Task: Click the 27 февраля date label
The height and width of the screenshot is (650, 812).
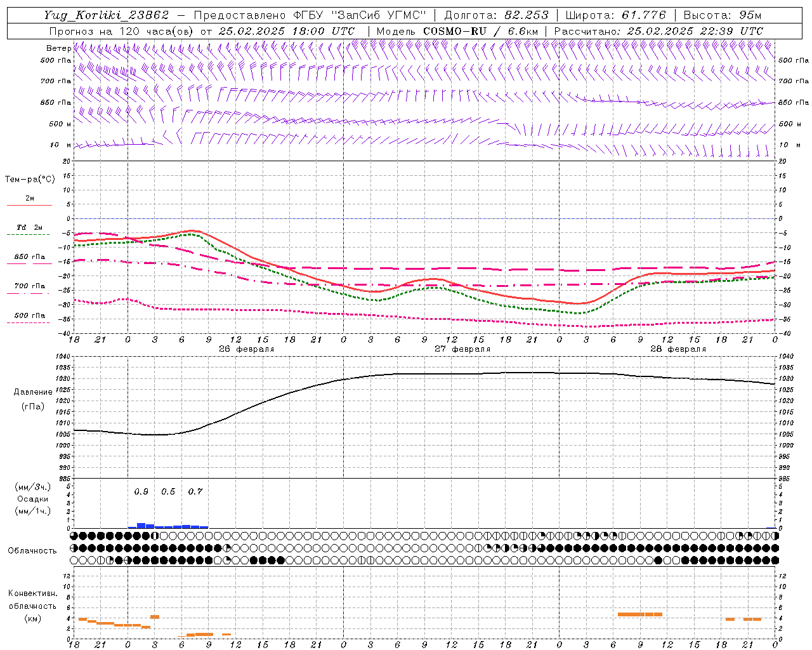Action: point(462,349)
